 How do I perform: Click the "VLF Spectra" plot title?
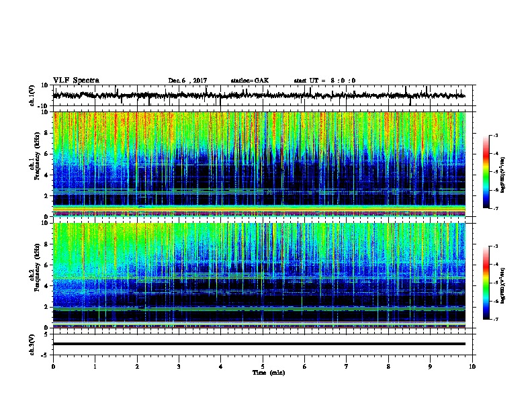pyautogui.click(x=76, y=81)
